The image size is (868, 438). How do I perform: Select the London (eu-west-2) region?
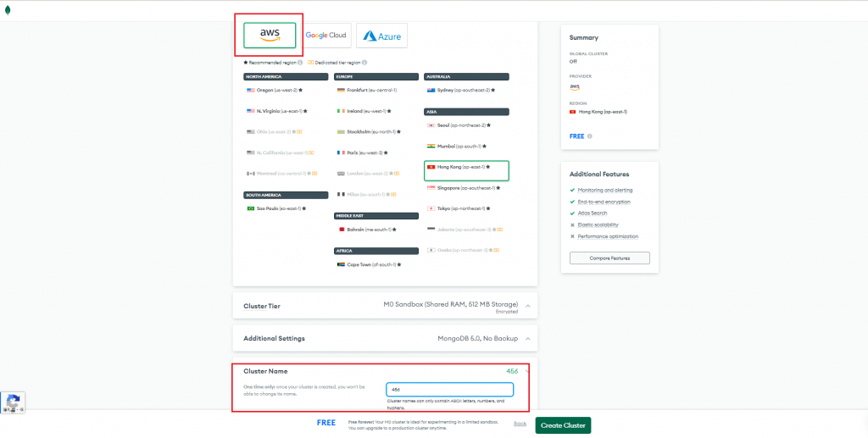coord(367,174)
